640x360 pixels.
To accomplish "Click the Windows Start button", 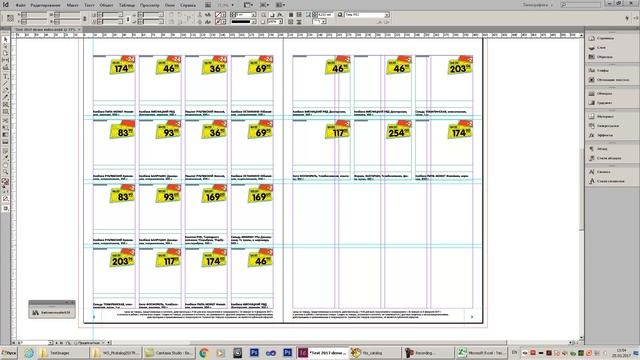I will coord(9,353).
